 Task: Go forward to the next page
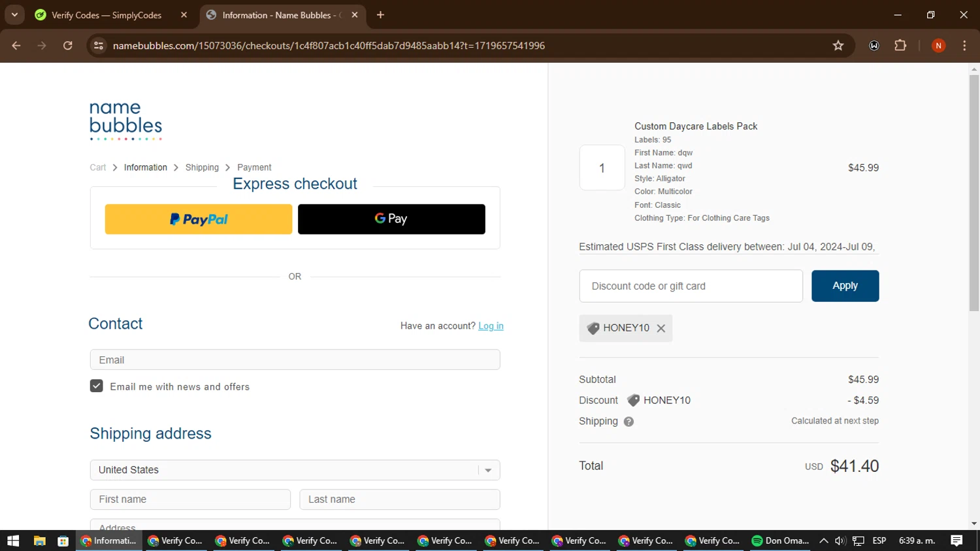point(42,46)
